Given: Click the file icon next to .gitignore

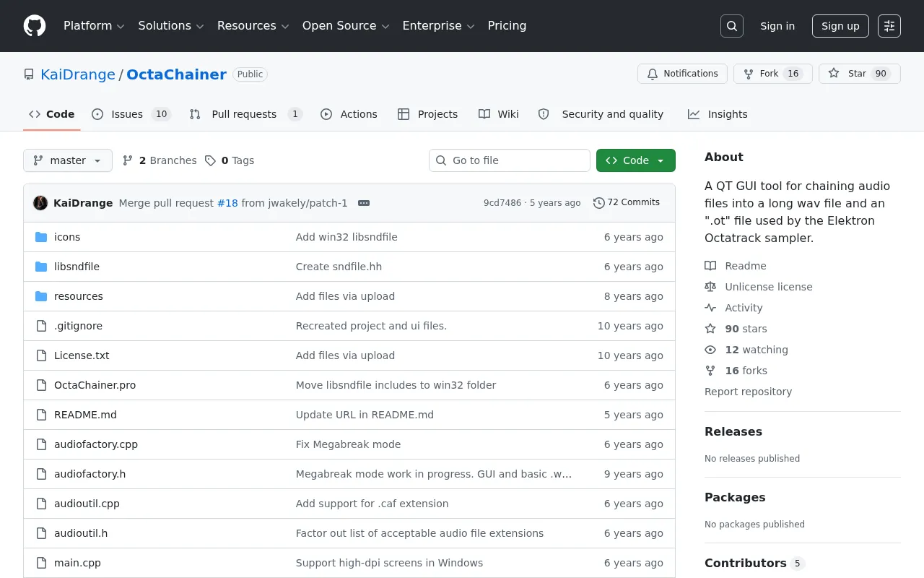Looking at the screenshot, I should (x=41, y=326).
